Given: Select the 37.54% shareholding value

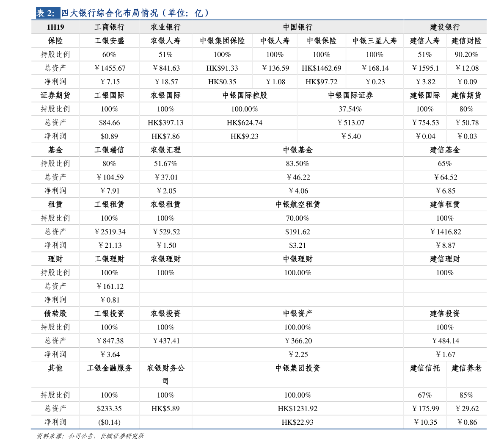Looking at the screenshot, I should pos(350,109).
